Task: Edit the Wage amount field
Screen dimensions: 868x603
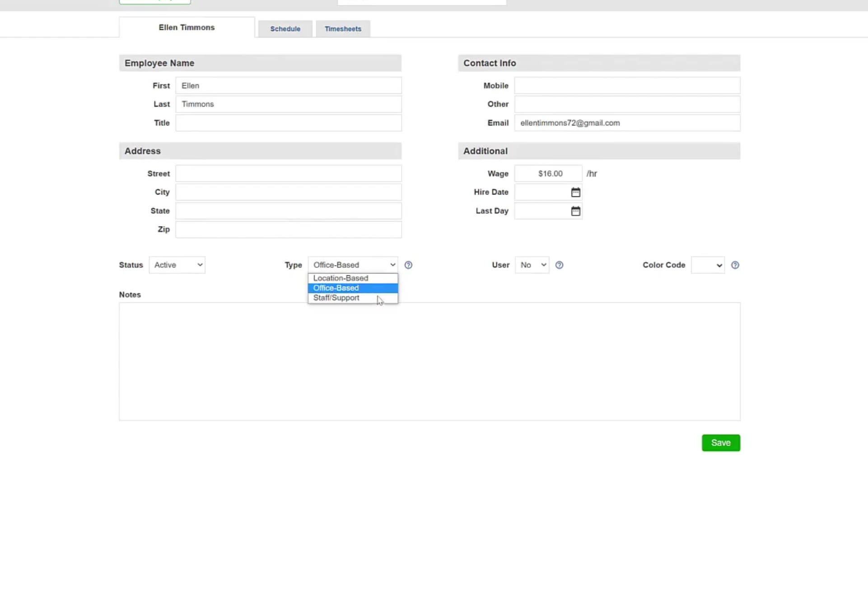Action: (x=548, y=174)
